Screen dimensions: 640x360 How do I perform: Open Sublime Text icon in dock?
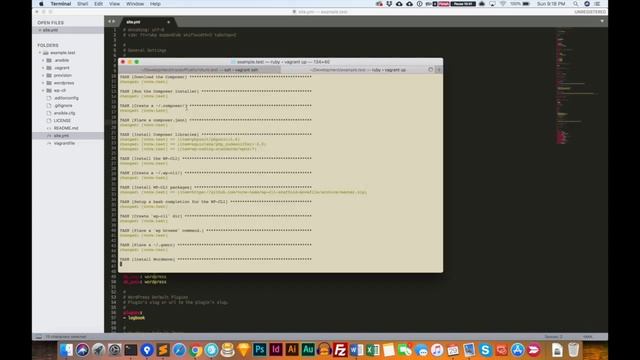click(163, 350)
